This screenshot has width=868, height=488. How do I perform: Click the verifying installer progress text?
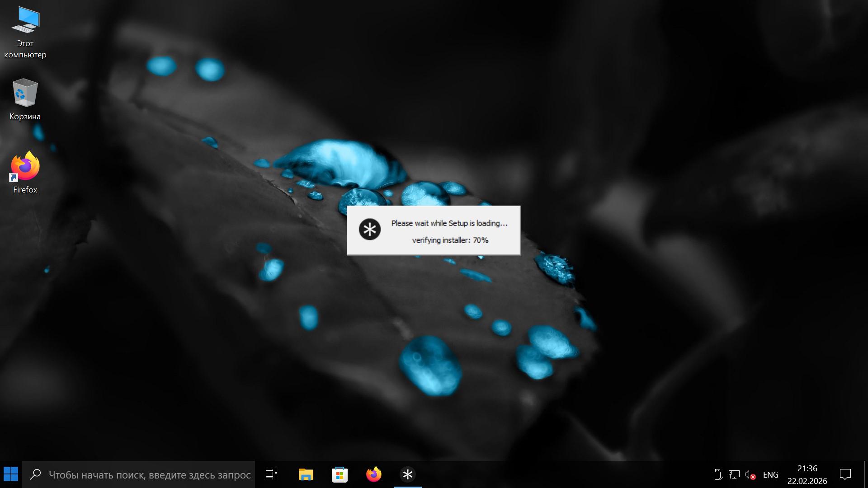pyautogui.click(x=450, y=240)
